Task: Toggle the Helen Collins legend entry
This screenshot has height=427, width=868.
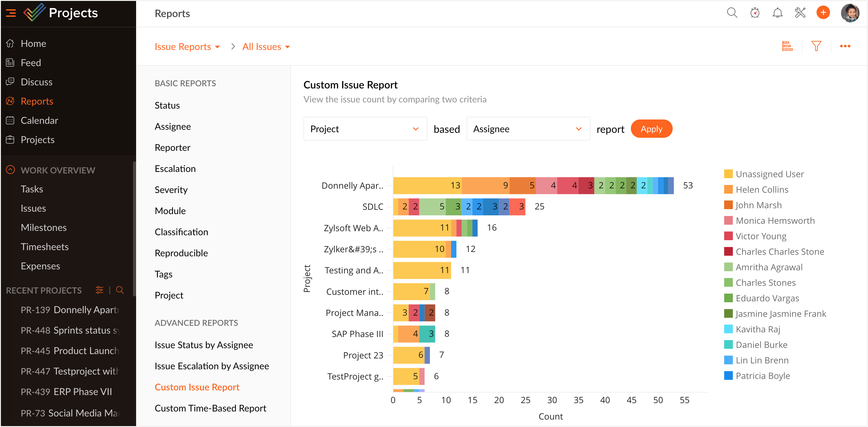Action: [762, 190]
